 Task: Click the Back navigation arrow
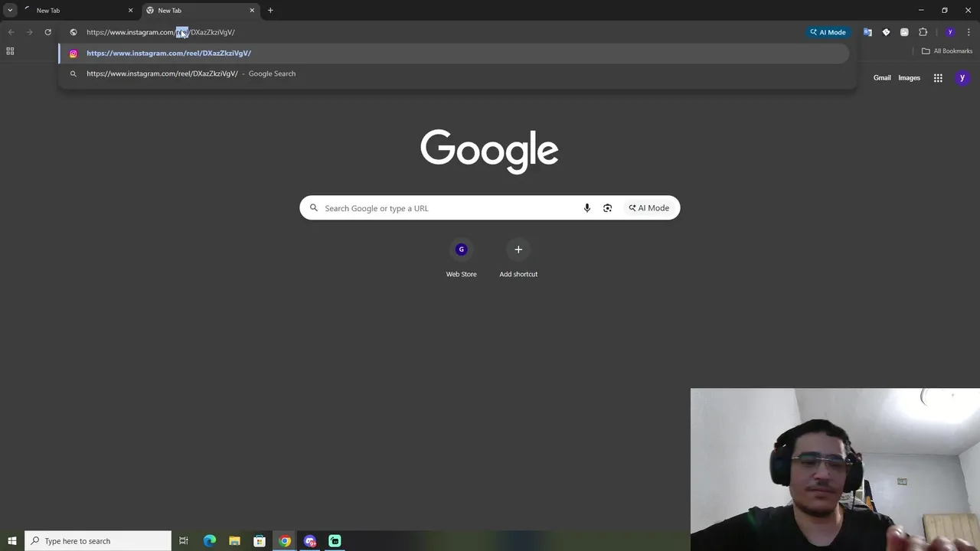pyautogui.click(x=11, y=32)
